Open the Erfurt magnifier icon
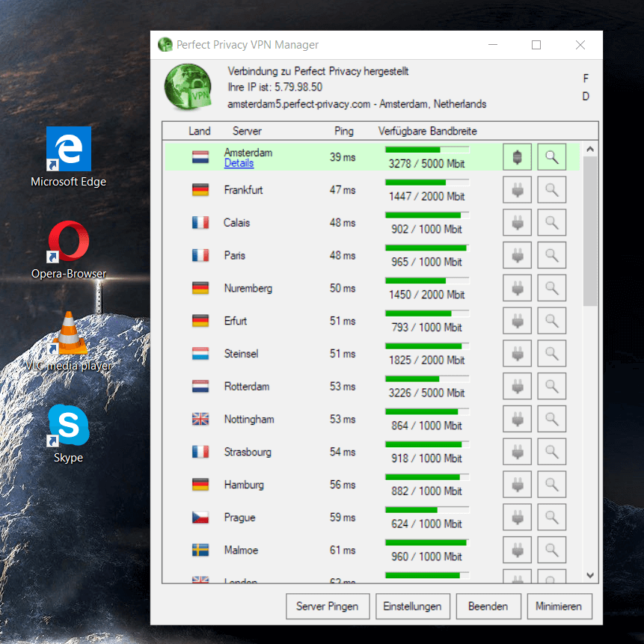644x644 pixels. pos(551,321)
